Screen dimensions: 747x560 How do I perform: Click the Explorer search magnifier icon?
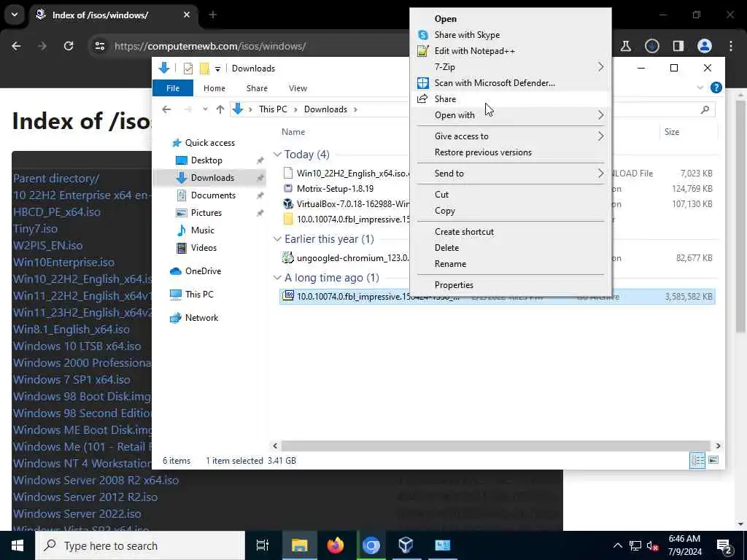click(x=705, y=109)
